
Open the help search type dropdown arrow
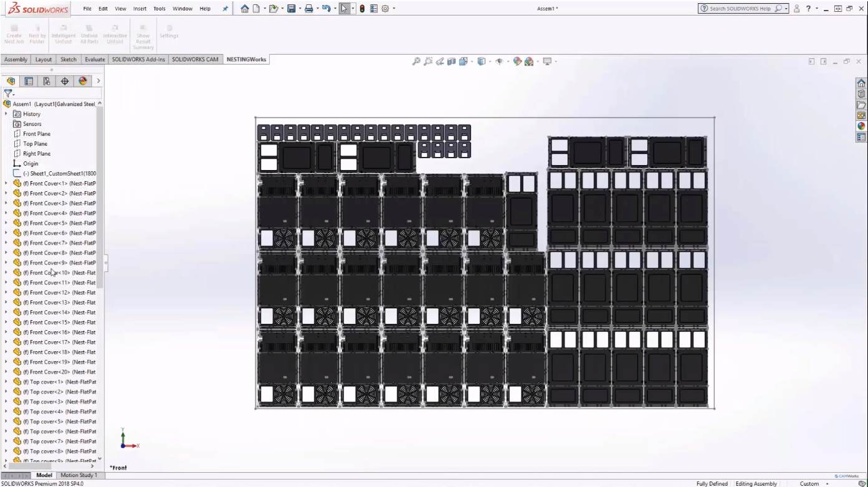coord(786,9)
